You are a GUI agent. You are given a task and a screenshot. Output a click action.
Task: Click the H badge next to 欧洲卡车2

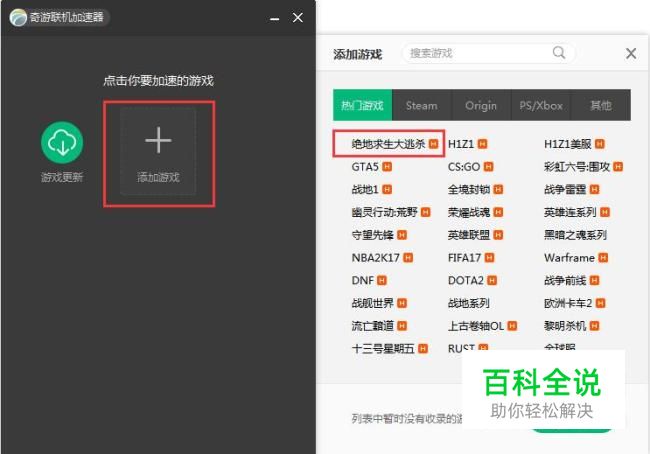click(601, 303)
